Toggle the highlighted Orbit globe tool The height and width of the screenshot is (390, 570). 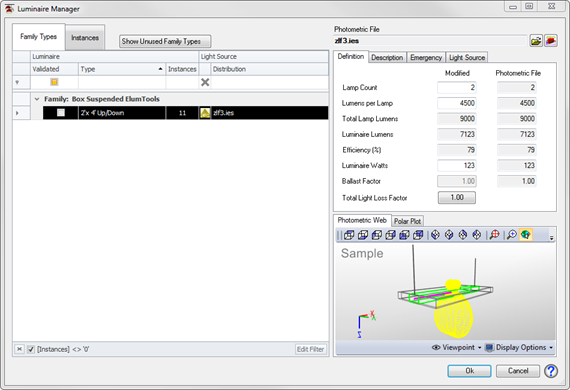526,235
